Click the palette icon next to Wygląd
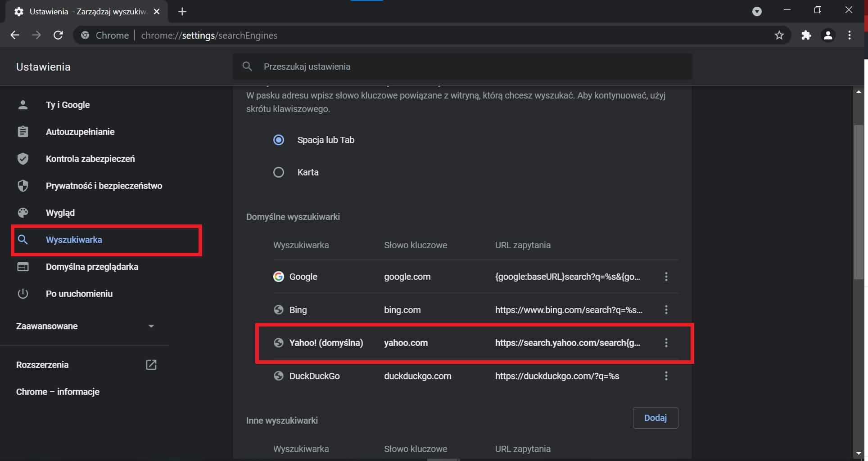Image resolution: width=868 pixels, height=461 pixels. tap(23, 213)
